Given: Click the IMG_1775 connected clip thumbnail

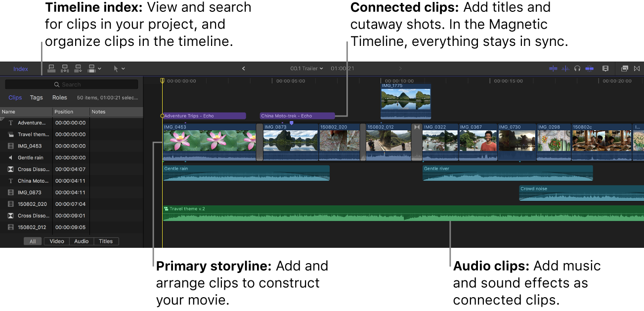Looking at the screenshot, I should 405,101.
